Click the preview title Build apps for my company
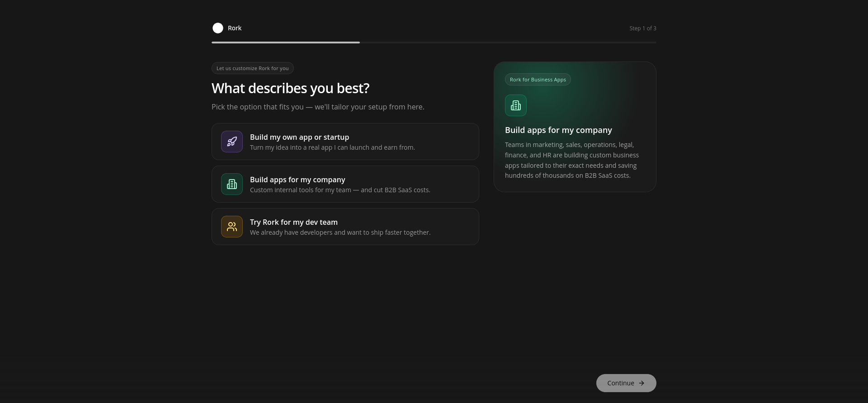This screenshot has height=403, width=868. [558, 130]
